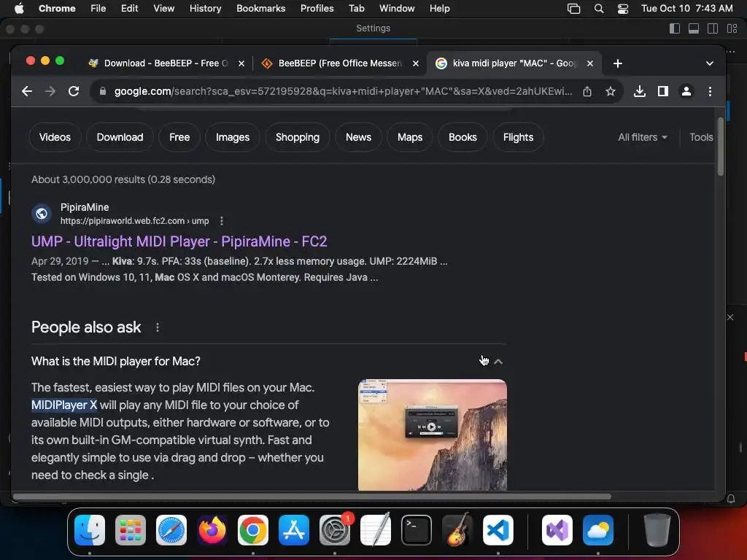Viewport: 747px width, 560px height.
Task: Go back to the previous page
Action: click(x=27, y=91)
